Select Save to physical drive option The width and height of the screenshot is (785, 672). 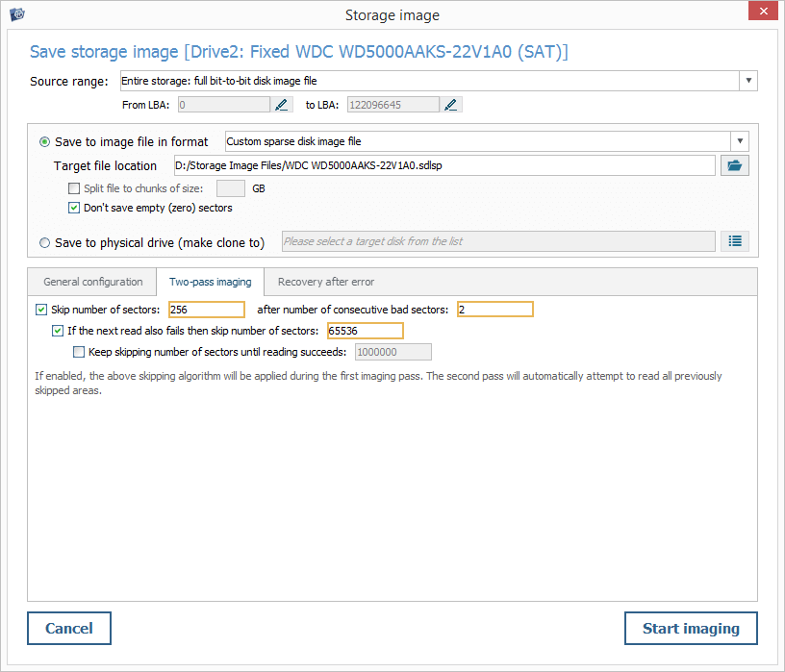pos(45,243)
